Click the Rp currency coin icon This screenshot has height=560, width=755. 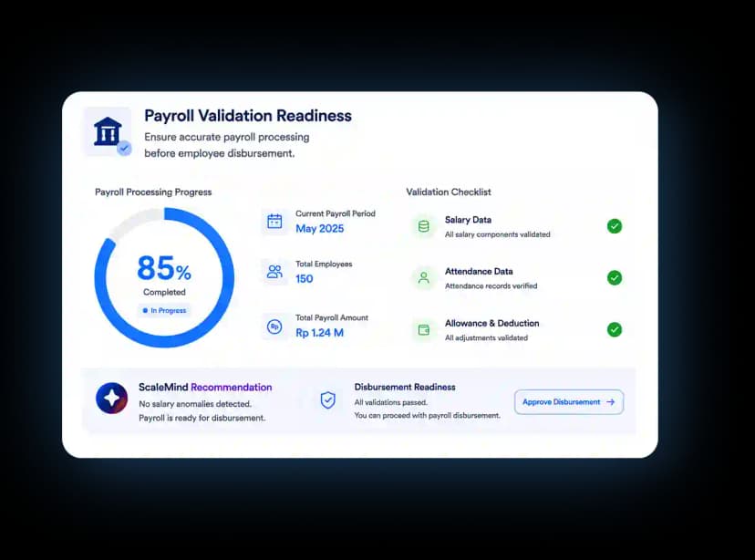(274, 327)
